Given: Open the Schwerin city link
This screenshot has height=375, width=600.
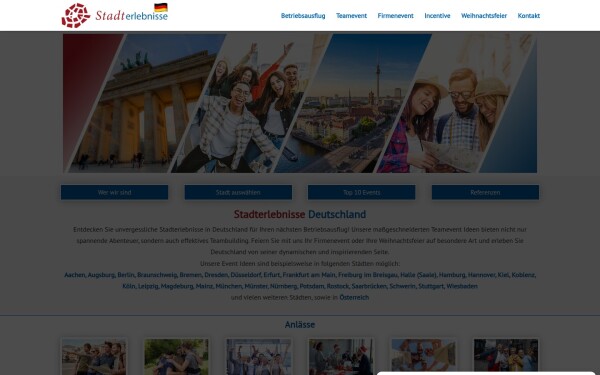Looking at the screenshot, I should click(x=403, y=286).
